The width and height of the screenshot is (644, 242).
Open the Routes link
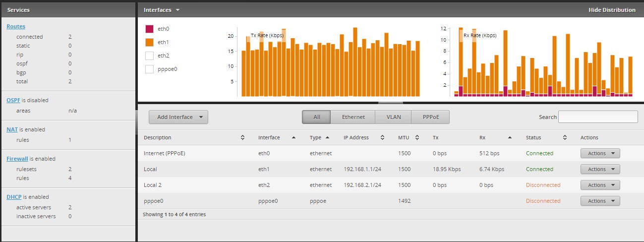[x=16, y=26]
